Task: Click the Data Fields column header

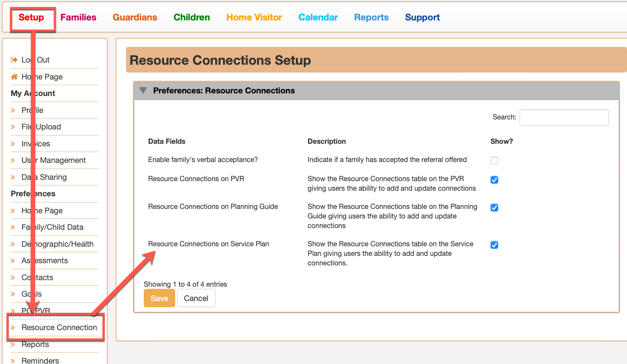Action: [167, 141]
